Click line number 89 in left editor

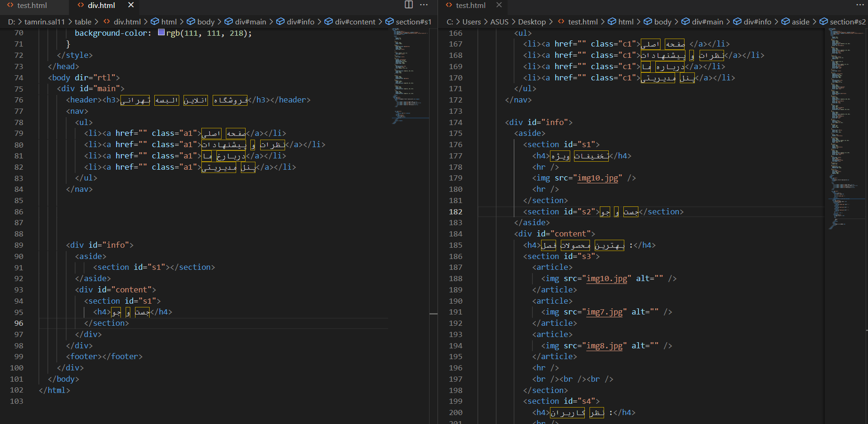tap(18, 245)
